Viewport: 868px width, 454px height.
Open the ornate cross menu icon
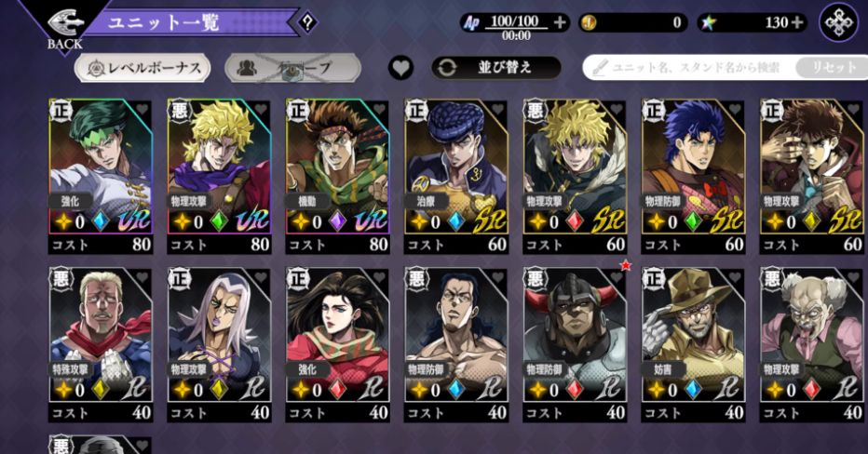click(838, 22)
